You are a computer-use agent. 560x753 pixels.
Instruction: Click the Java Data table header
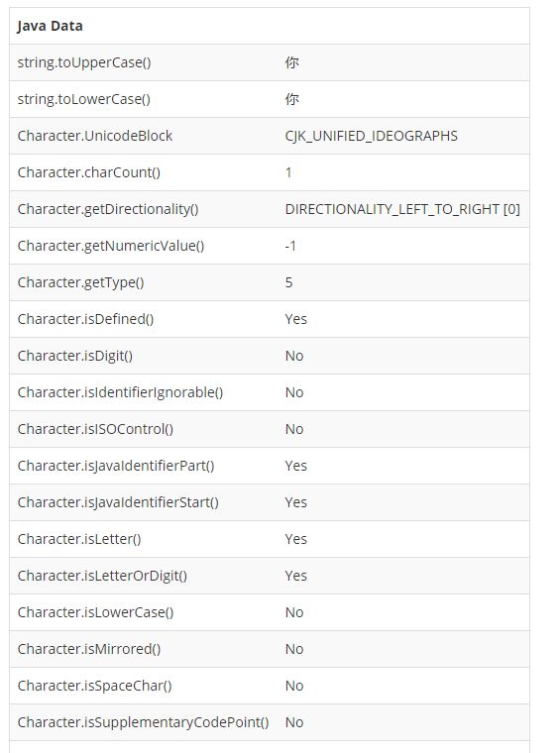[50, 26]
